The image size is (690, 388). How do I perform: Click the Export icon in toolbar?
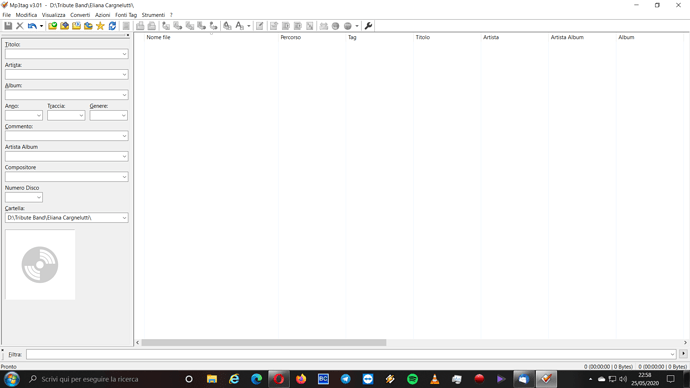point(274,26)
